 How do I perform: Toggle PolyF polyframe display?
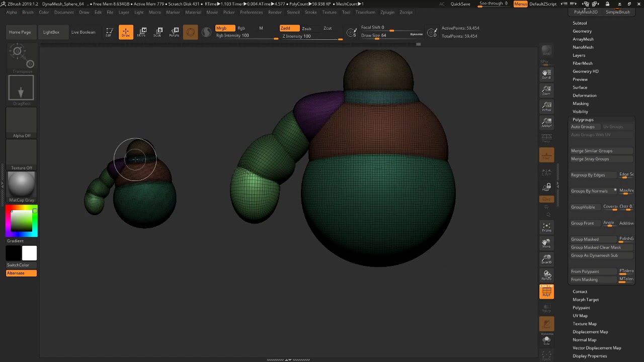[x=546, y=292]
